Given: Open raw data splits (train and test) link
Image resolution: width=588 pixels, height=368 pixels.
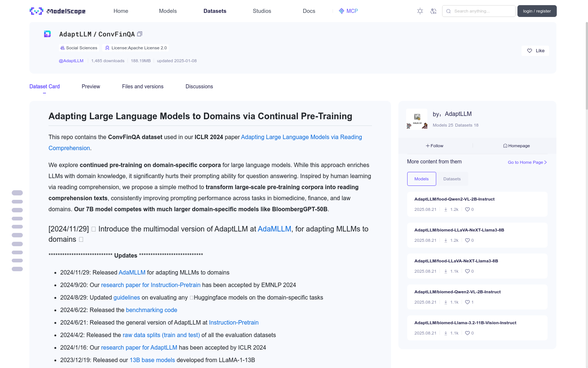Looking at the screenshot, I should coord(161,335).
